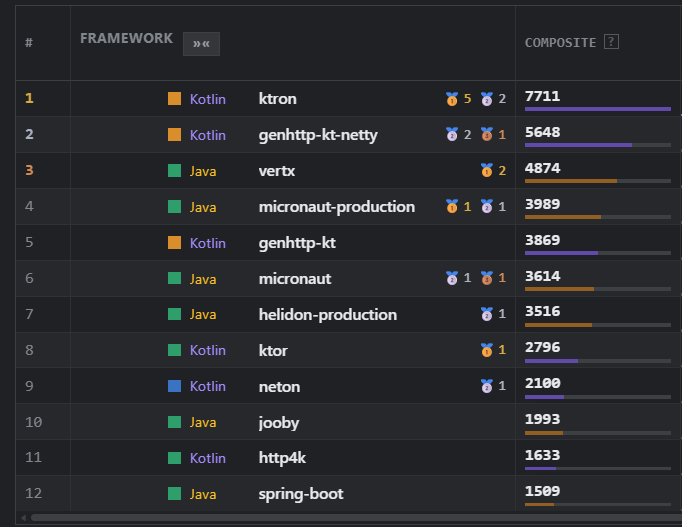Click the FRAMEWORK column header
The image size is (682, 527).
[126, 38]
